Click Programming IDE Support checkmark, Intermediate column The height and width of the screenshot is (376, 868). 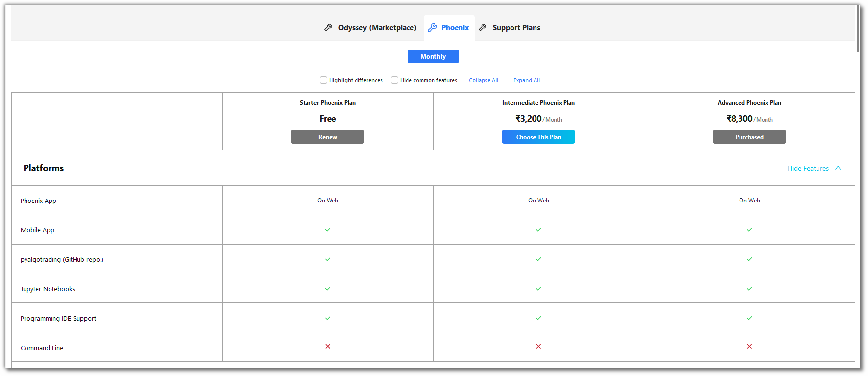(538, 318)
